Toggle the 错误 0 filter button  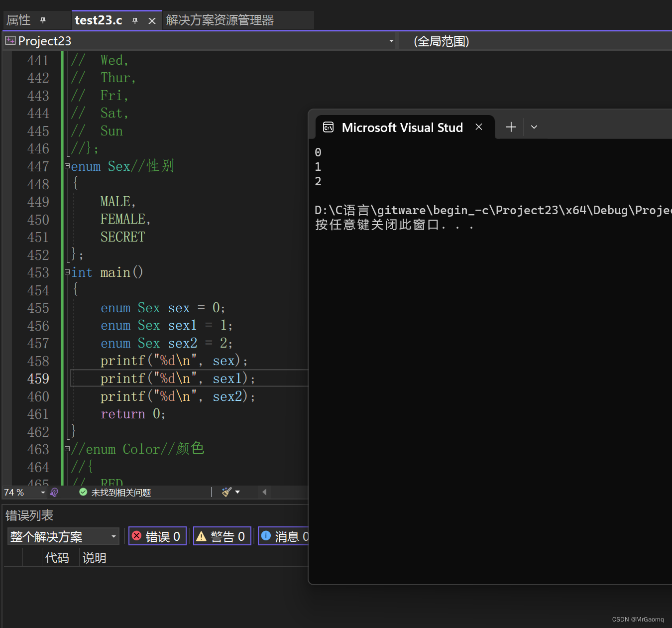point(157,536)
